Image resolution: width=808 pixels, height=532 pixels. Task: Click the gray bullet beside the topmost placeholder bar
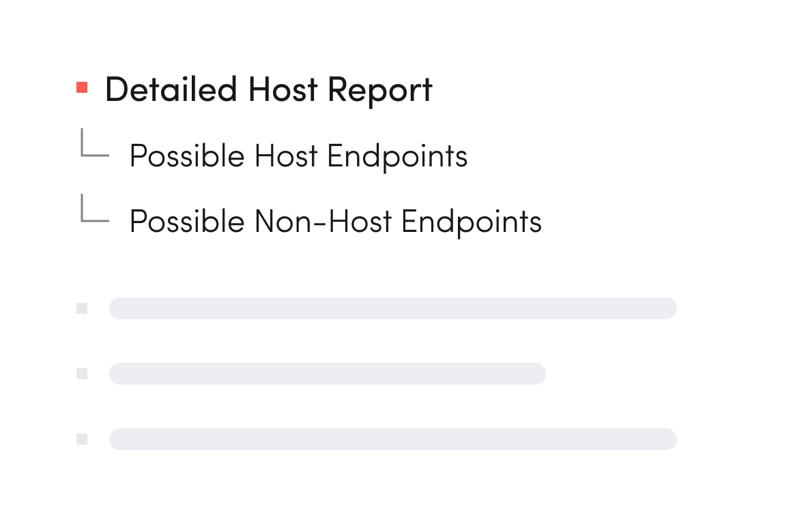(82, 308)
